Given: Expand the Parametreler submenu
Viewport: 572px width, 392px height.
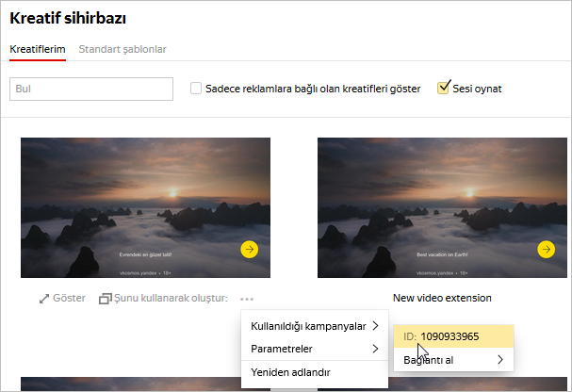Looking at the screenshot, I should coord(315,349).
